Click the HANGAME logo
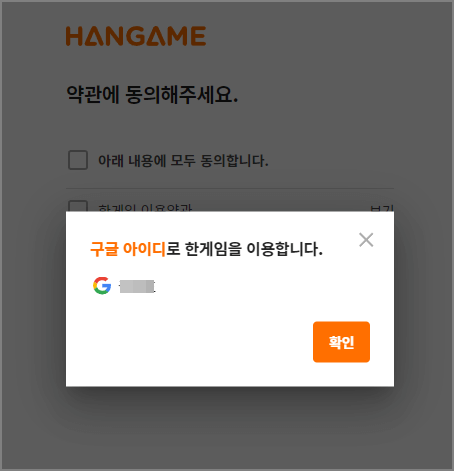Image resolution: width=454 pixels, height=471 pixels. click(x=136, y=36)
